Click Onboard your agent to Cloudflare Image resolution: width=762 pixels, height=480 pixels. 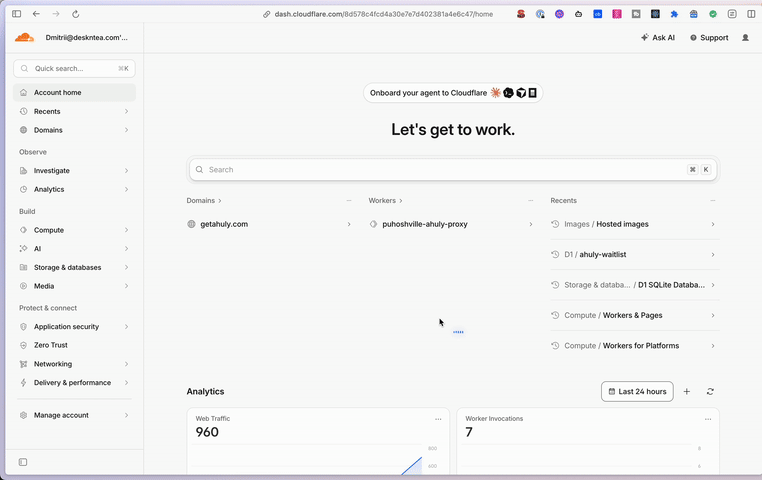point(453,93)
